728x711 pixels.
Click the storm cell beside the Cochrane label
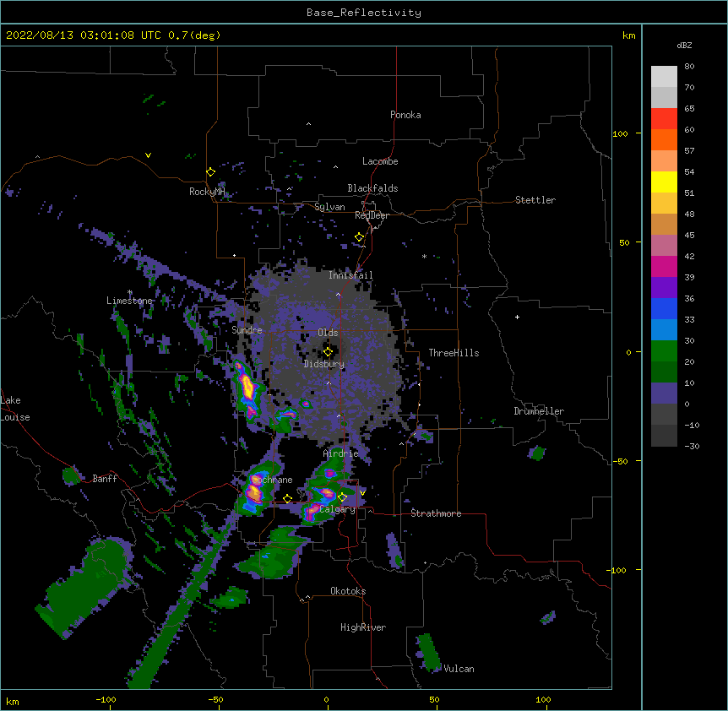click(x=254, y=491)
